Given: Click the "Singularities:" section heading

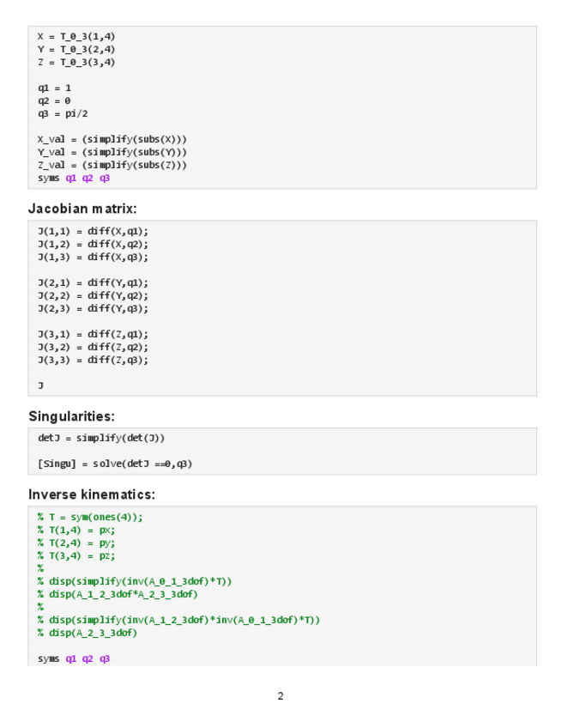Looking at the screenshot, I should click(71, 416).
